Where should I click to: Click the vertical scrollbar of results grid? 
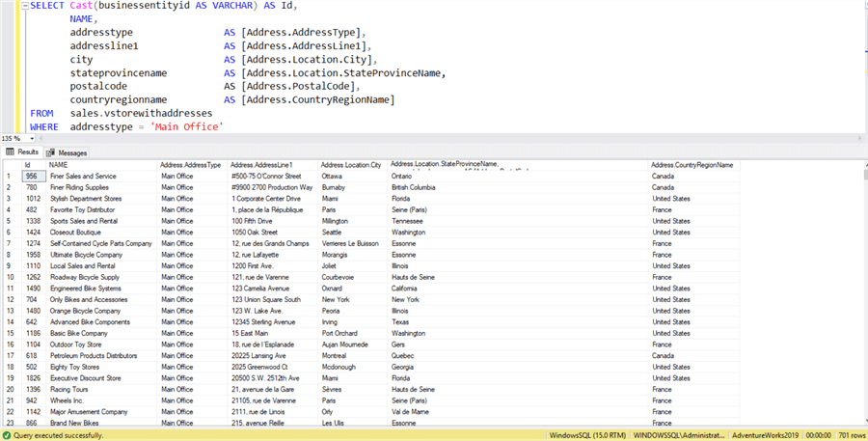tap(862, 289)
